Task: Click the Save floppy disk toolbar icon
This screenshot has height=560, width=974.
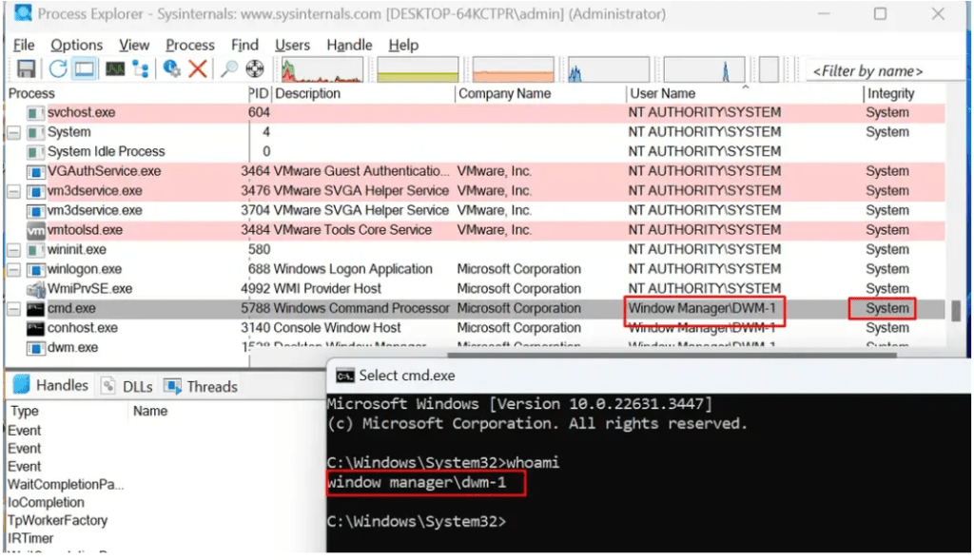Action: (26, 68)
